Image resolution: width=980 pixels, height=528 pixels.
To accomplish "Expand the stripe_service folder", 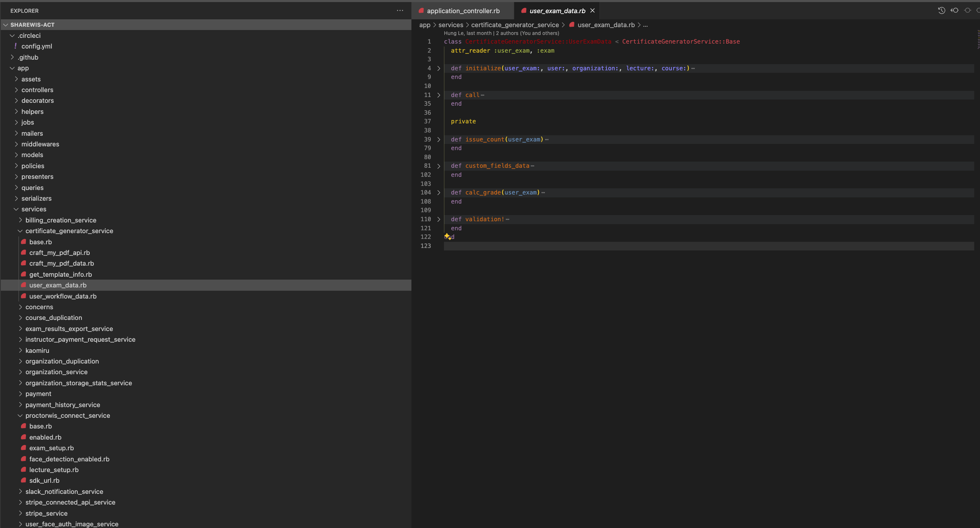I will pos(206,513).
